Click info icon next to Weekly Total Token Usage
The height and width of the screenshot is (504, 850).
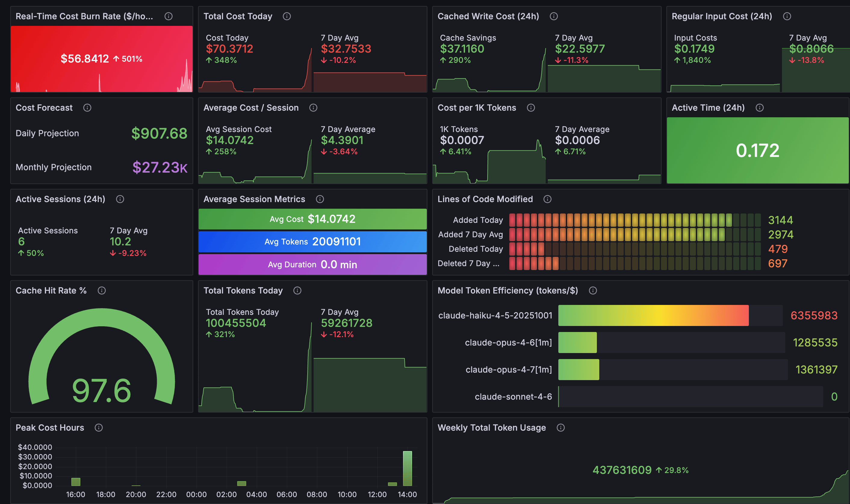pos(560,428)
